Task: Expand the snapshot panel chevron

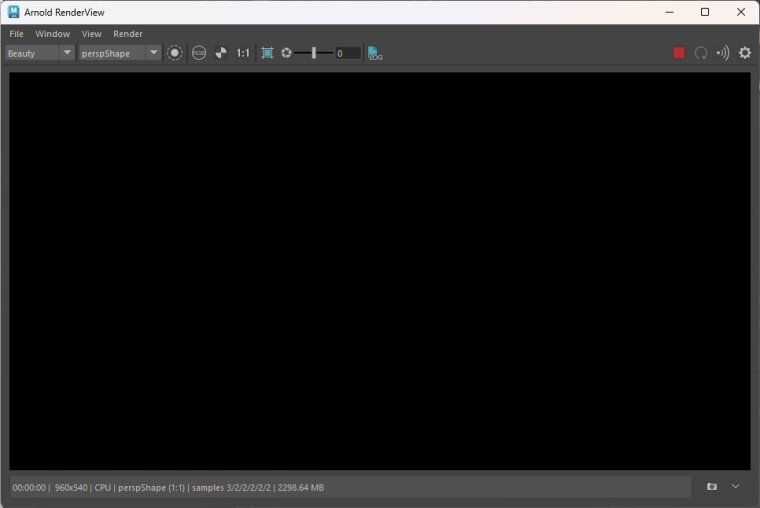Action: coord(736,487)
